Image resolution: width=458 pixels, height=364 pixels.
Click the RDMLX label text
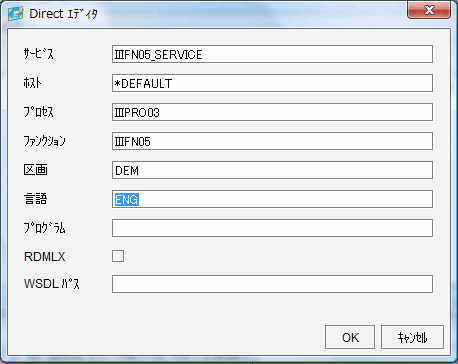pos(45,257)
